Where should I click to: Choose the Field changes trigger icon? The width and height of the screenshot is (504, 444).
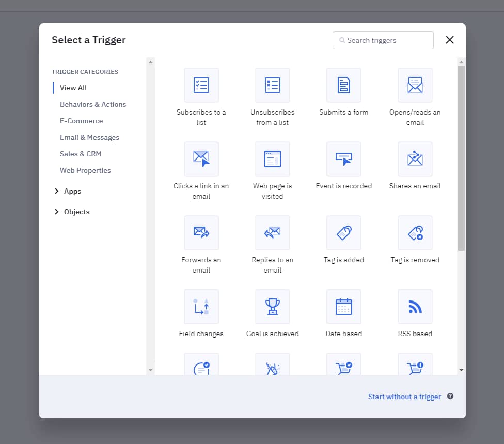[201, 307]
